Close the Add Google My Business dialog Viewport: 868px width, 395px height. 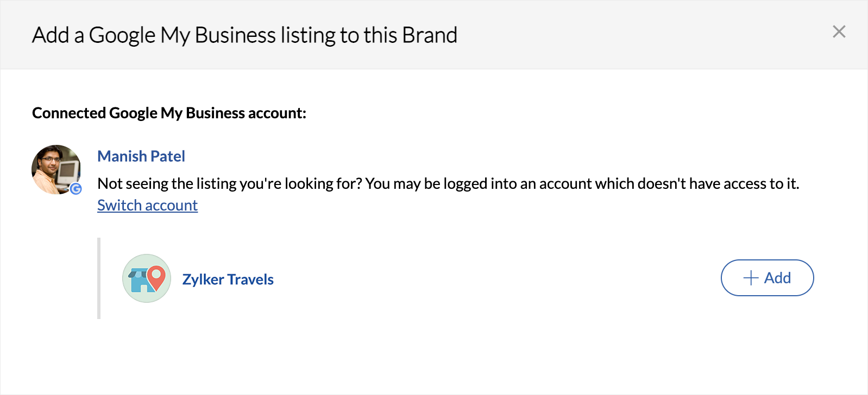[839, 32]
